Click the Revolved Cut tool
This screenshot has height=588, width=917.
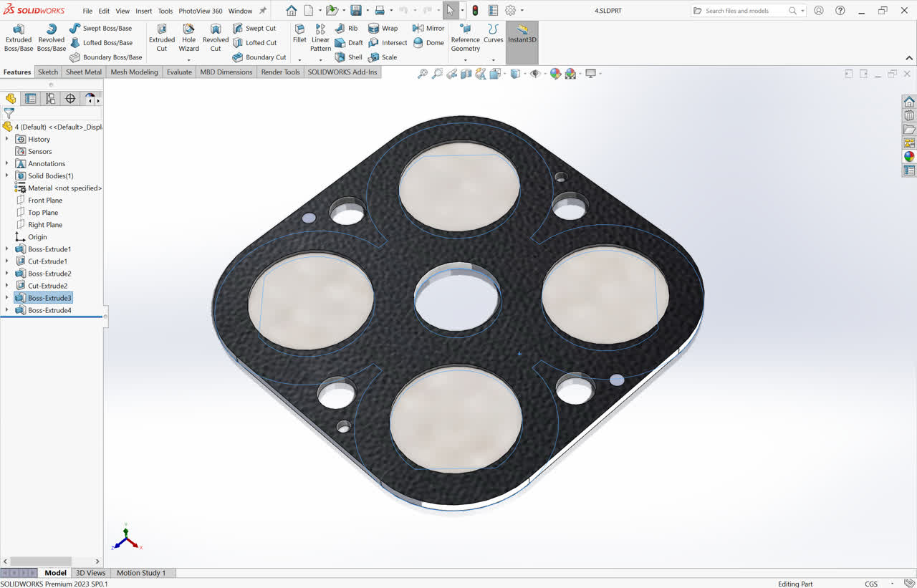click(x=215, y=38)
